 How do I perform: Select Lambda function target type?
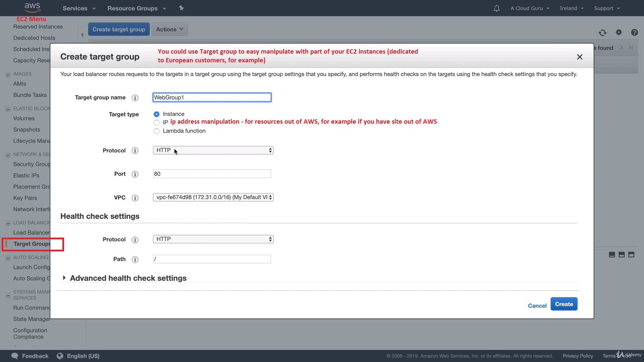click(x=156, y=131)
